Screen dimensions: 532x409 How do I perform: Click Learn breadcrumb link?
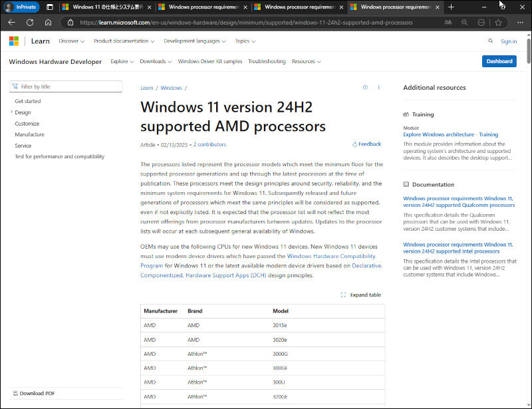146,88
